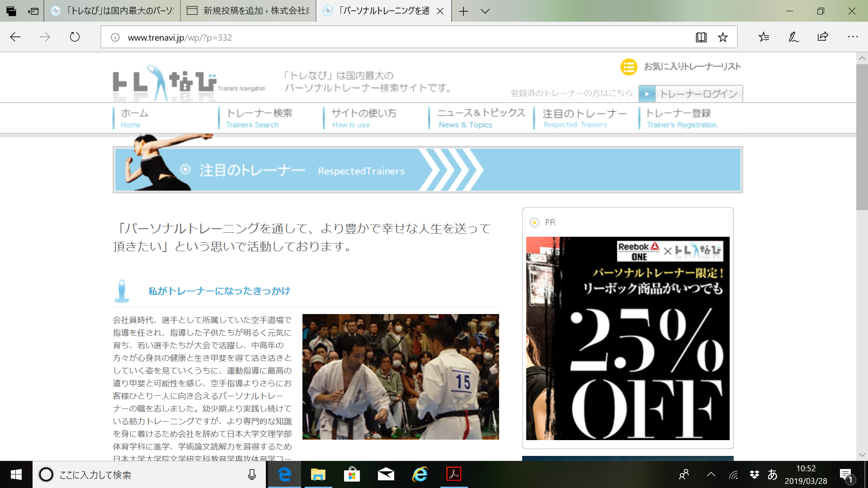
Task: Click the Reebok 25% OFF banner
Action: pos(627,338)
